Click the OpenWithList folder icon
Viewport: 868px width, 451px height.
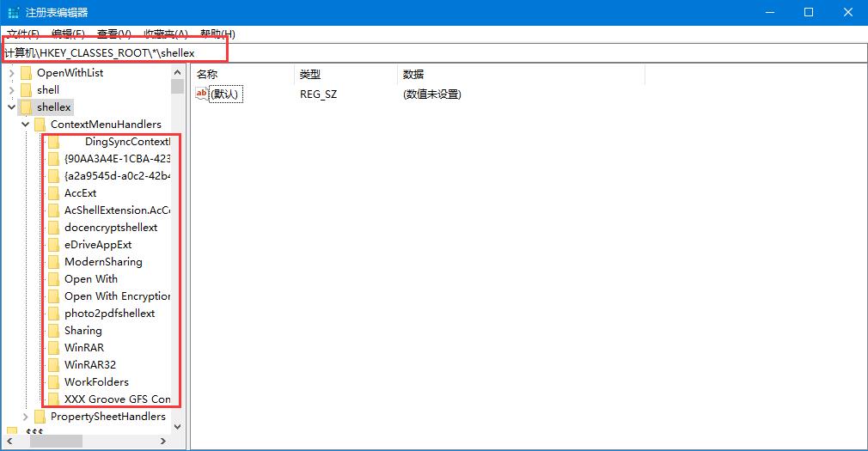coord(26,73)
